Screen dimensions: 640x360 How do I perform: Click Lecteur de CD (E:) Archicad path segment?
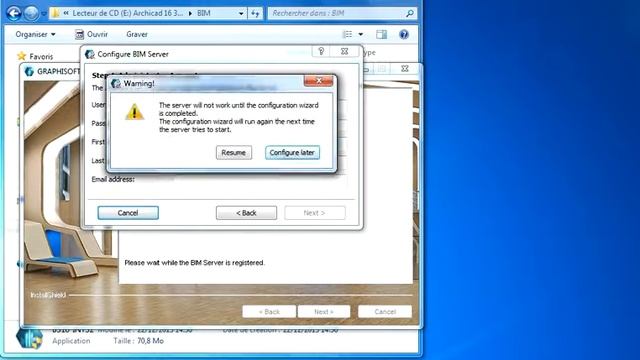[127, 13]
